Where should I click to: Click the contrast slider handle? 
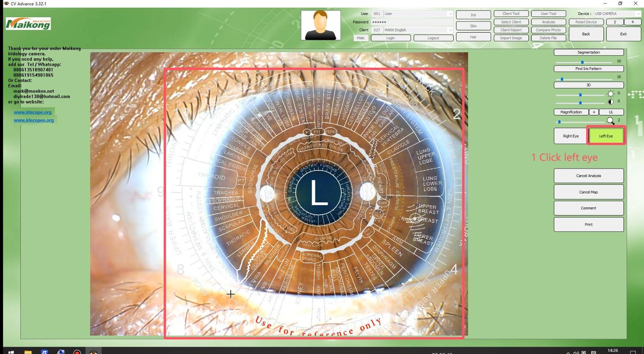580,103
